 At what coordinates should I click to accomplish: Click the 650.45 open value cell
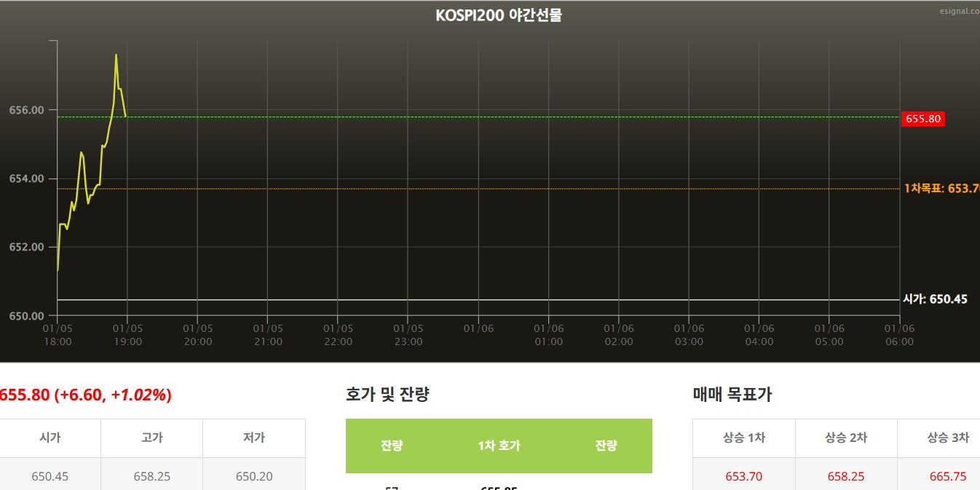(50, 476)
